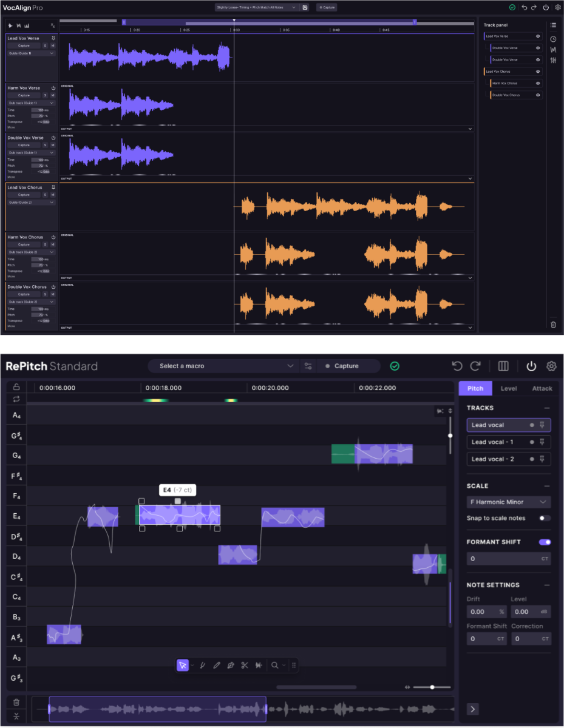The height and width of the screenshot is (728, 564).
Task: Open Harm Vox Chorus Dub track (Guide 2) dropdown
Action: coord(32,252)
